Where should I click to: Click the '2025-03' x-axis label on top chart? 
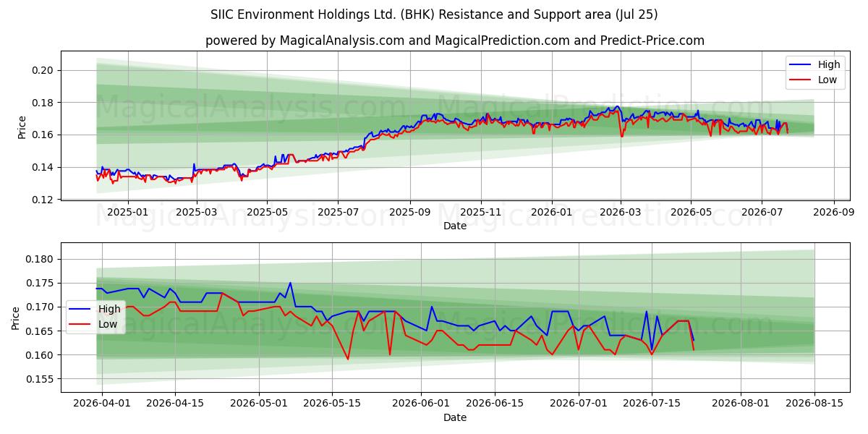coord(197,213)
